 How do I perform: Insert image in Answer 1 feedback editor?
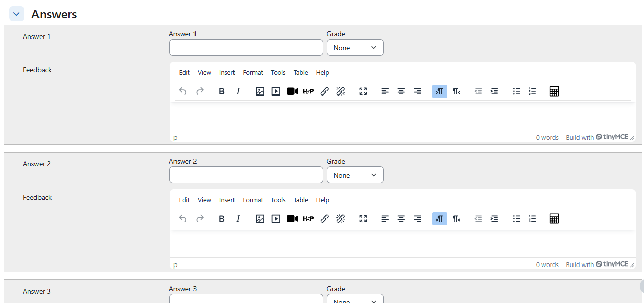[260, 91]
